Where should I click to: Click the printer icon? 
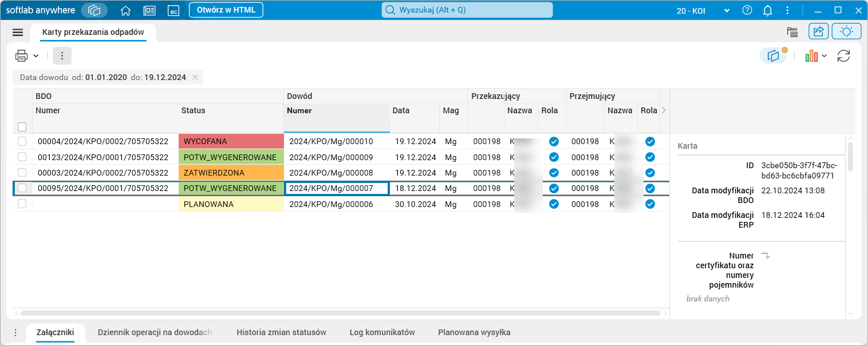[x=22, y=55]
